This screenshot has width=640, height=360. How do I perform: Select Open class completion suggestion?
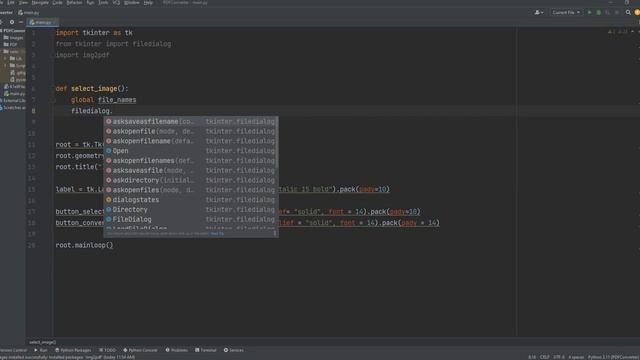click(x=191, y=151)
